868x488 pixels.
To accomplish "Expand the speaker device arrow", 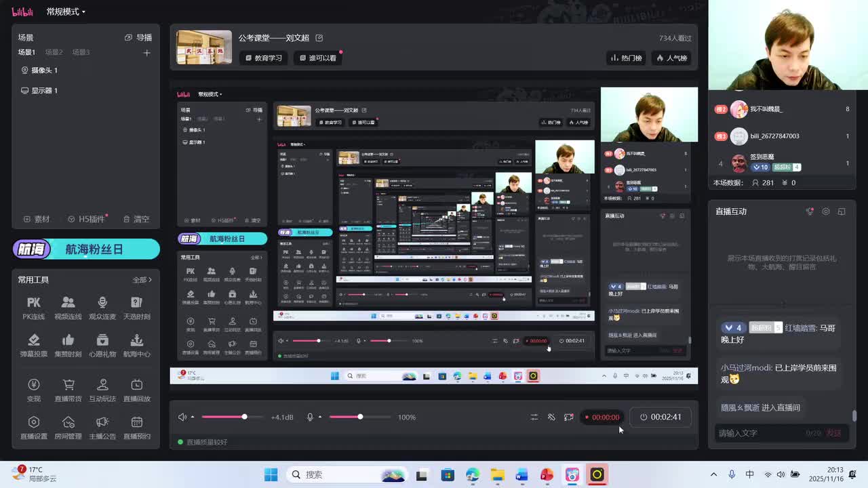I will coord(193,417).
